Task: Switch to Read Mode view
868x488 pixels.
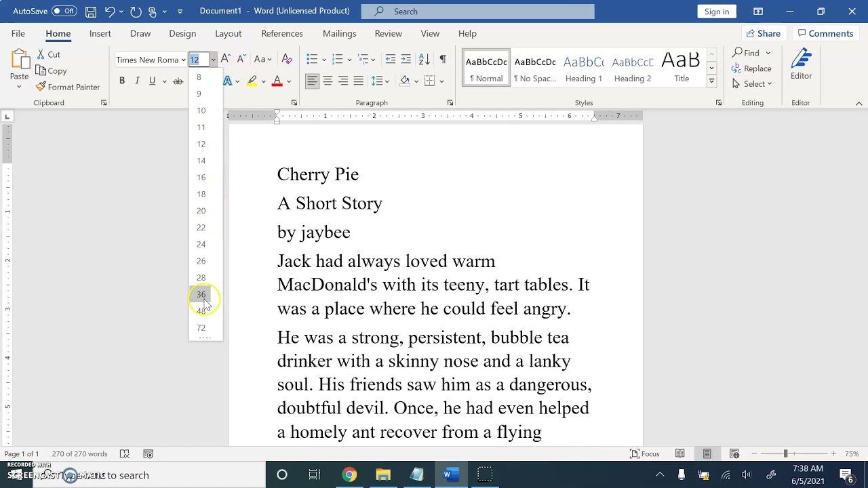Action: tap(680, 454)
